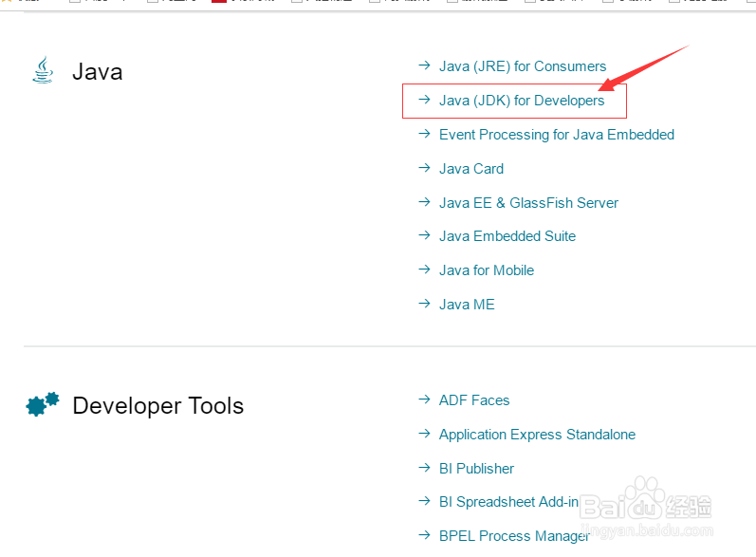Image resolution: width=756 pixels, height=557 pixels.
Task: Click arrow icon beside Java for Mobile
Action: [x=424, y=269]
